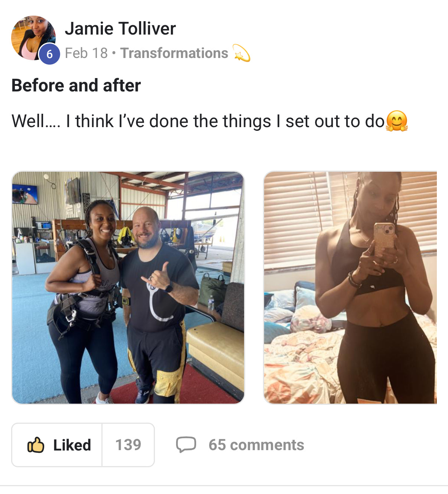Toggle the Liked button off
The width and height of the screenshot is (448, 494).
tap(57, 445)
